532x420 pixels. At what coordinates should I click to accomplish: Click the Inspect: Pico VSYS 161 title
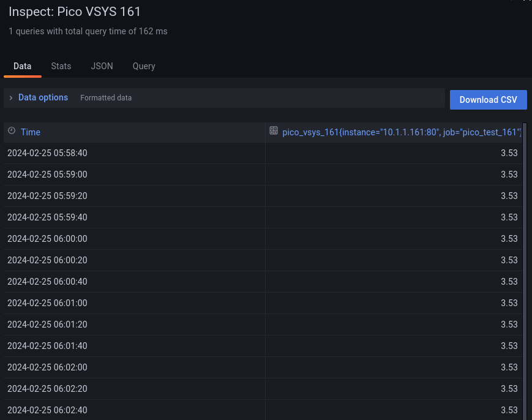[75, 12]
